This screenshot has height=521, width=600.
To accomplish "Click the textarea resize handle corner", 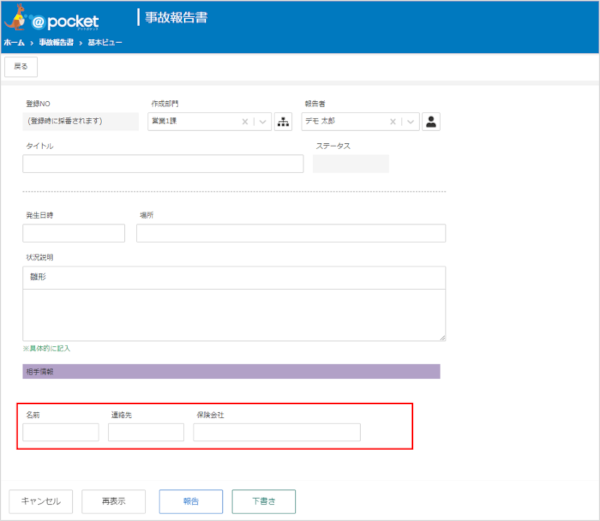I will click(442, 337).
